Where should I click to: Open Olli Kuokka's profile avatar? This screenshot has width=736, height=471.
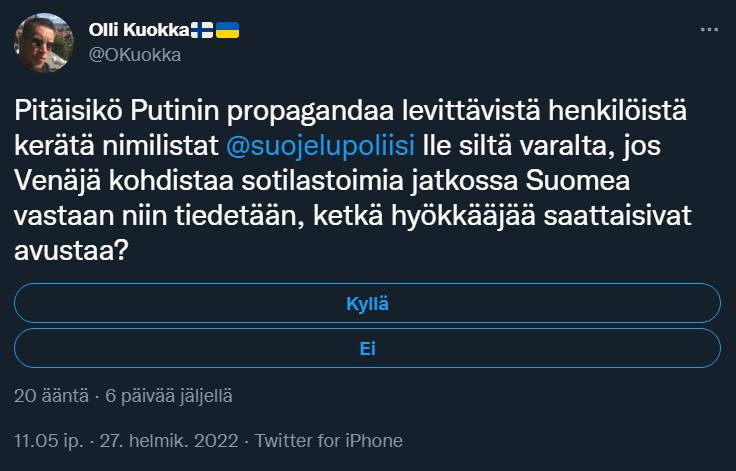click(43, 43)
